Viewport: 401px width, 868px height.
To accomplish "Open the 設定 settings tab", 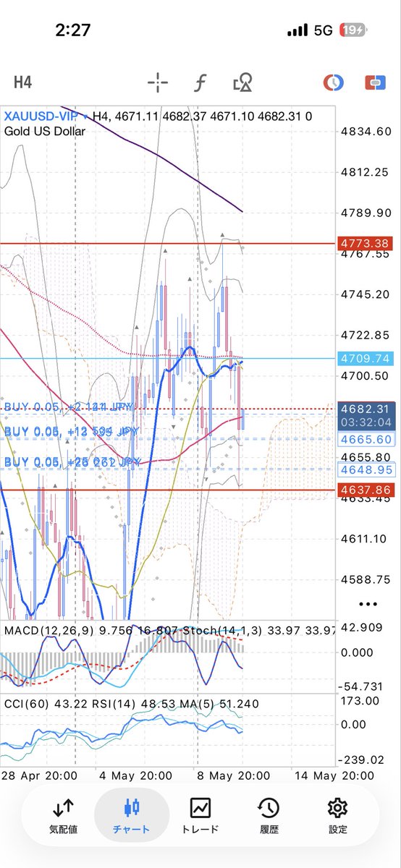I will click(x=337, y=816).
